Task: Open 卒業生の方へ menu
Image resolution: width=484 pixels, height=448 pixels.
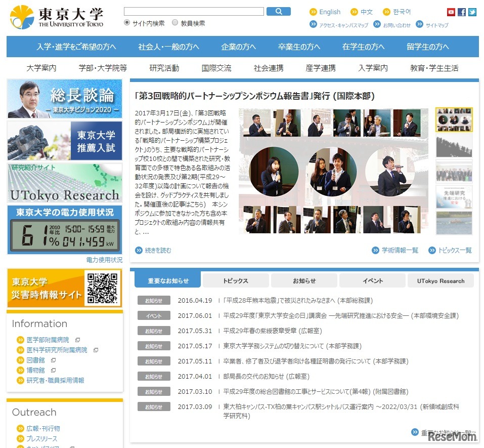Action: pyautogui.click(x=299, y=47)
